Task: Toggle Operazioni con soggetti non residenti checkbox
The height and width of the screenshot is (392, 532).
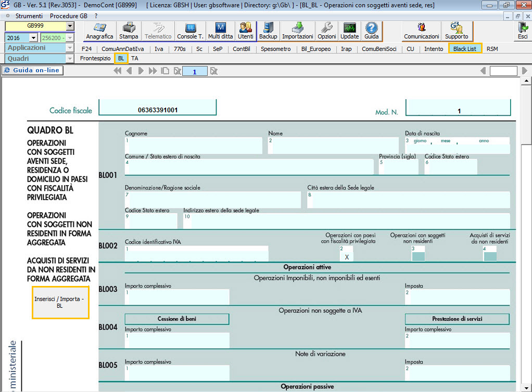Action: click(x=418, y=256)
